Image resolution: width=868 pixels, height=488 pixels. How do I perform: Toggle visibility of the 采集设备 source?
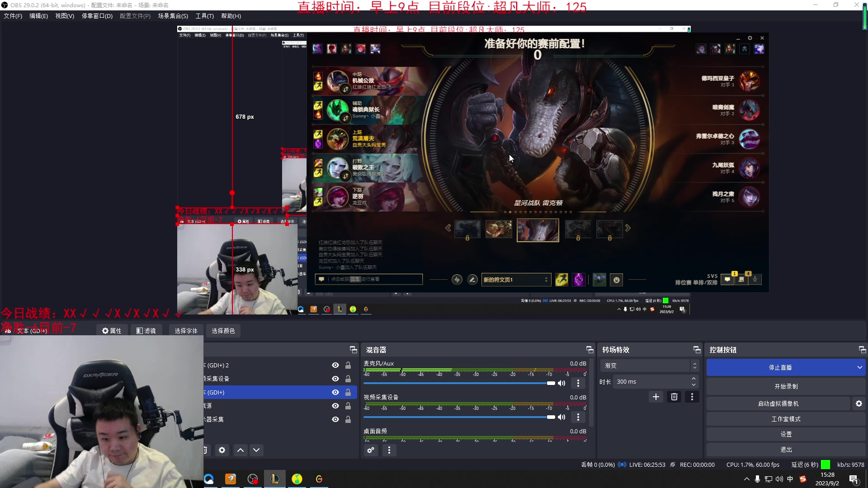coord(335,379)
